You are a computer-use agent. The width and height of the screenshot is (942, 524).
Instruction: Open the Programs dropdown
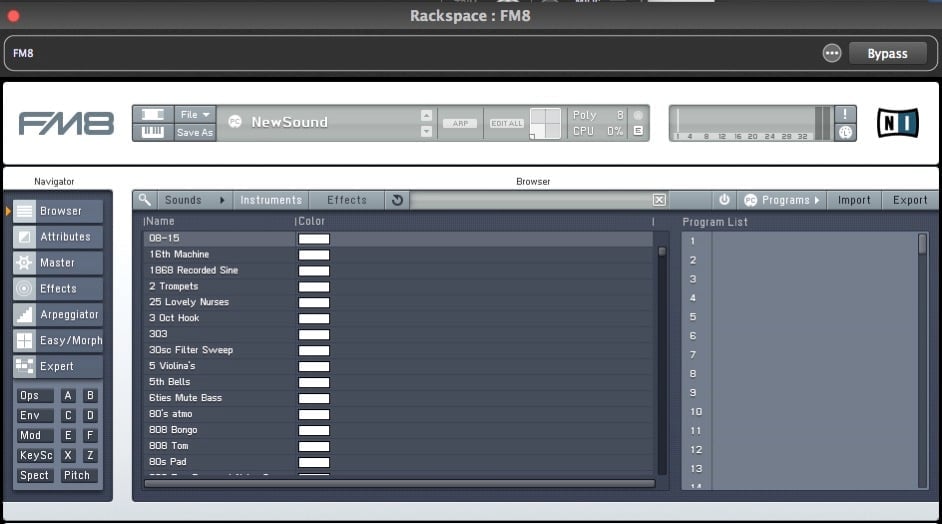(782, 200)
